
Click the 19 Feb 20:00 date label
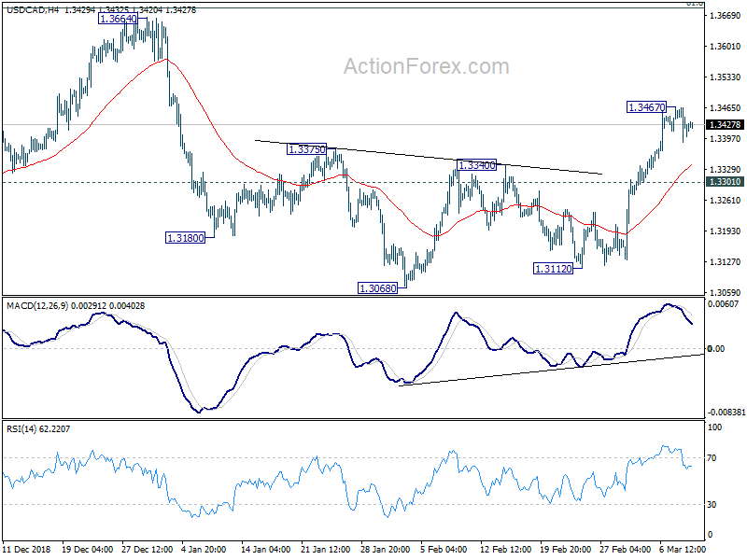566,549
